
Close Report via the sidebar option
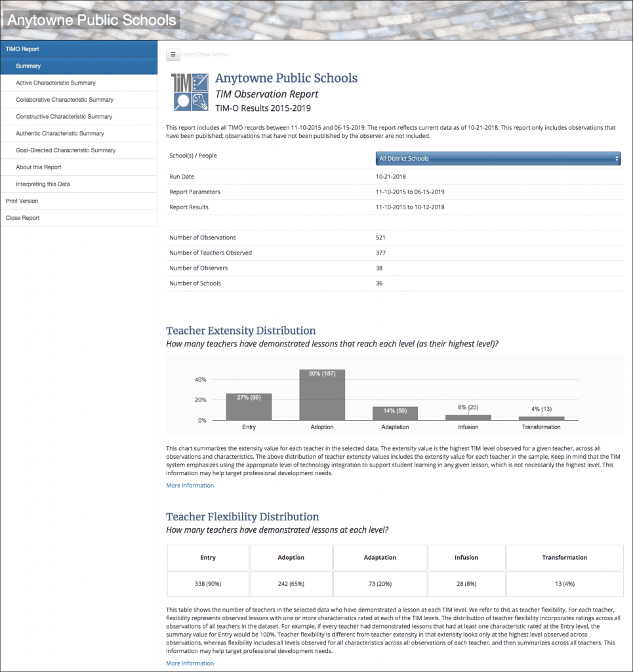(23, 217)
